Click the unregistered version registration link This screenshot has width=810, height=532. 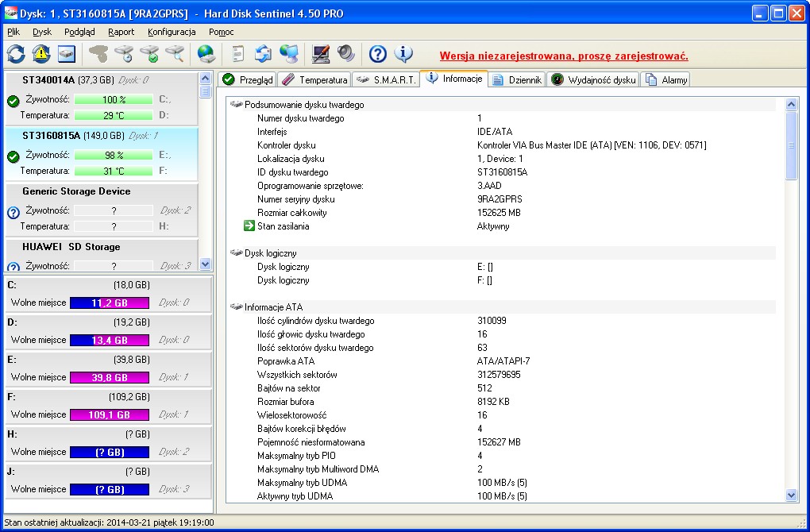[564, 56]
